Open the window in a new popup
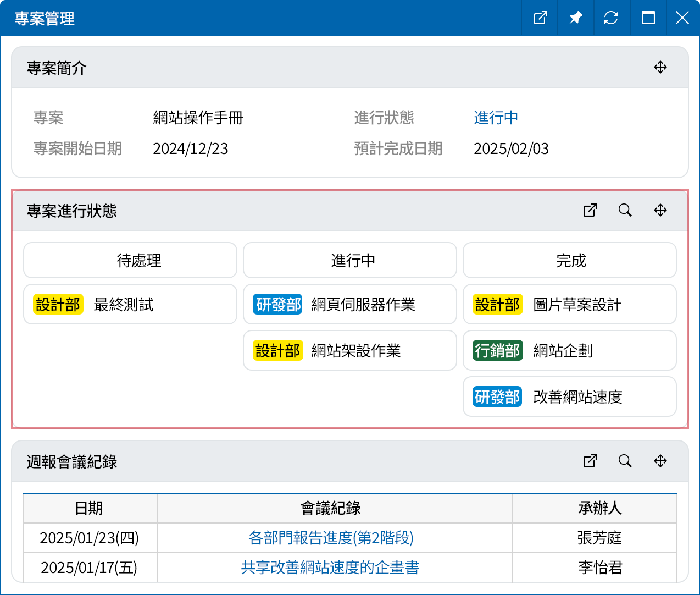Image resolution: width=700 pixels, height=595 pixels. pos(540,18)
